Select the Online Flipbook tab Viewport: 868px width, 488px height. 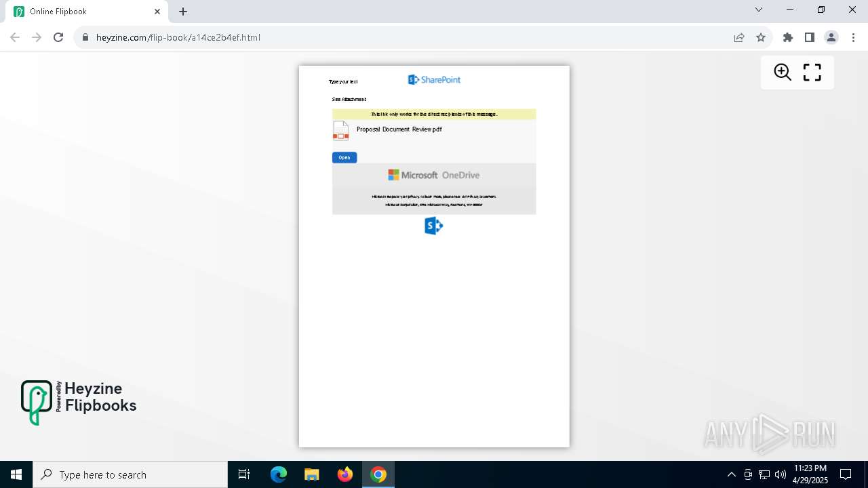87,12
